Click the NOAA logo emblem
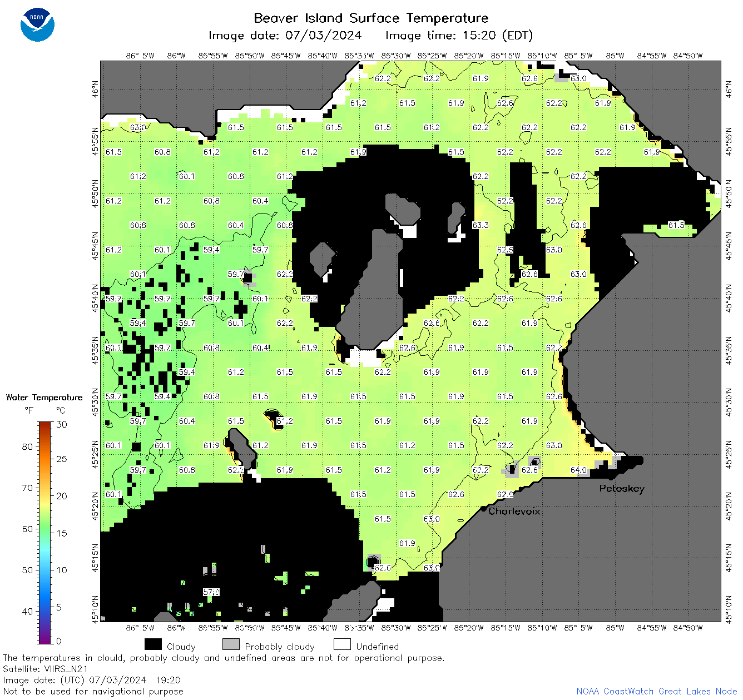The image size is (743, 700). tap(37, 24)
